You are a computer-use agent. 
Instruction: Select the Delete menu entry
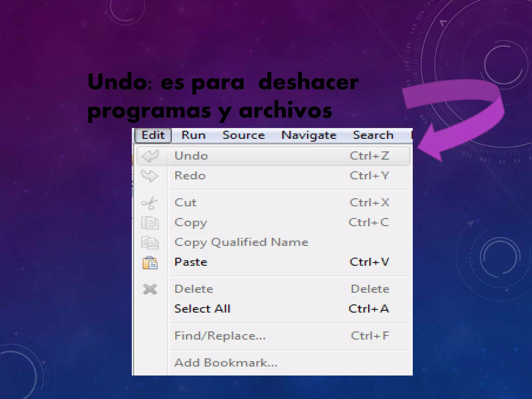[273, 289]
